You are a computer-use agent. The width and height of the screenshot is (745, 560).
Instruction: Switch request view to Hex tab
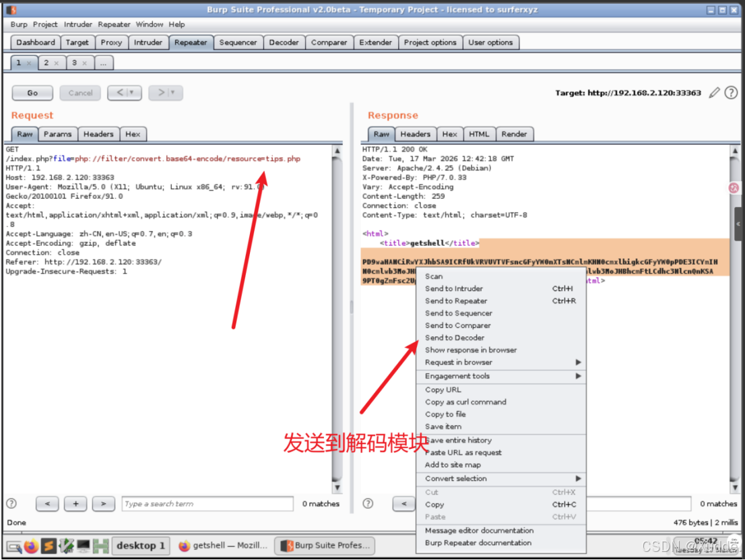(x=133, y=134)
